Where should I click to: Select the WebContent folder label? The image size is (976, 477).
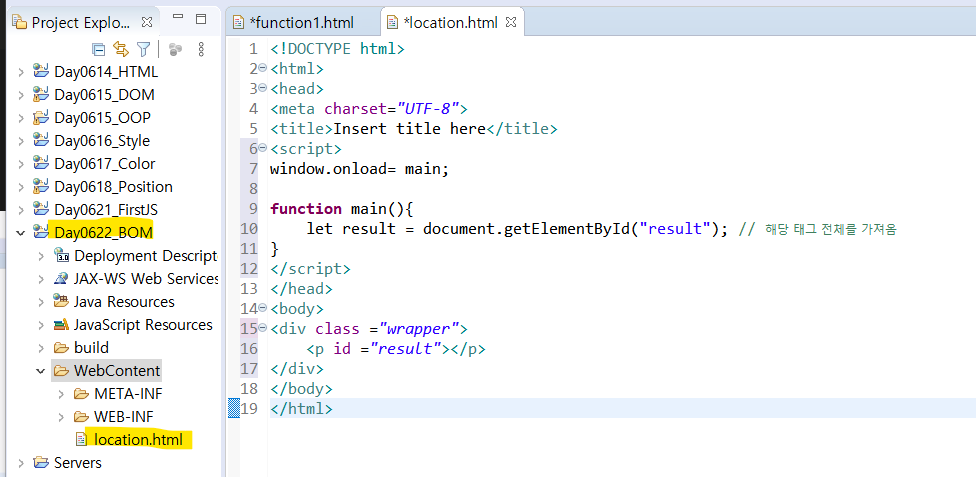coord(117,371)
